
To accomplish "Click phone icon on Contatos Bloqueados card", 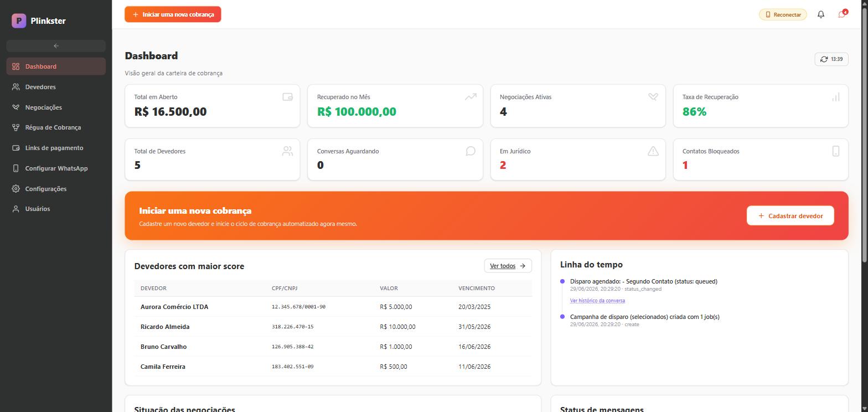I will [836, 151].
